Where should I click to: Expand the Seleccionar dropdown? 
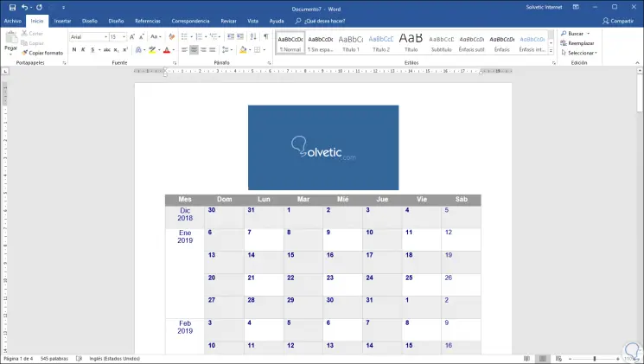581,53
